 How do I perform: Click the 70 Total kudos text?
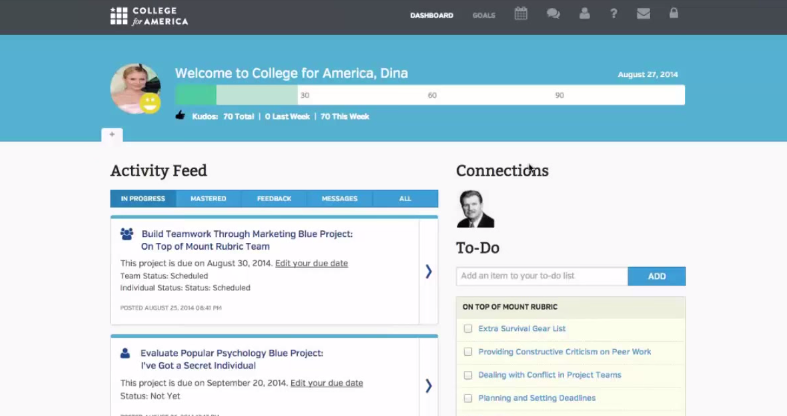(238, 116)
